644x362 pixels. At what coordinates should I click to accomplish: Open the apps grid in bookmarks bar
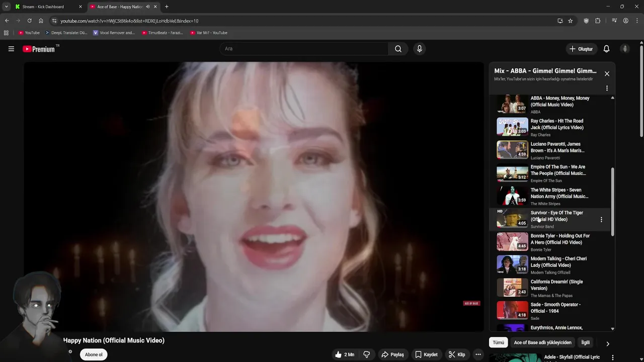pyautogui.click(x=6, y=33)
